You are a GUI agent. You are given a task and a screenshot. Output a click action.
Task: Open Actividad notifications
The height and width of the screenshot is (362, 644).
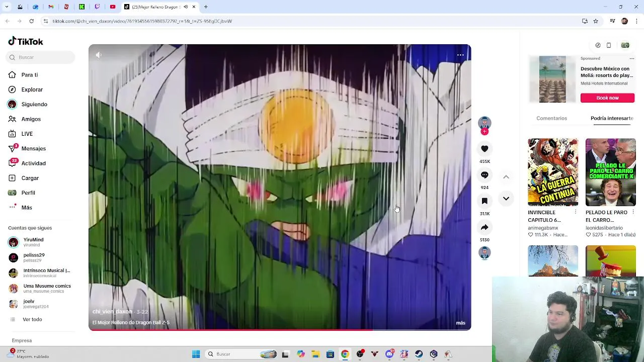click(33, 163)
